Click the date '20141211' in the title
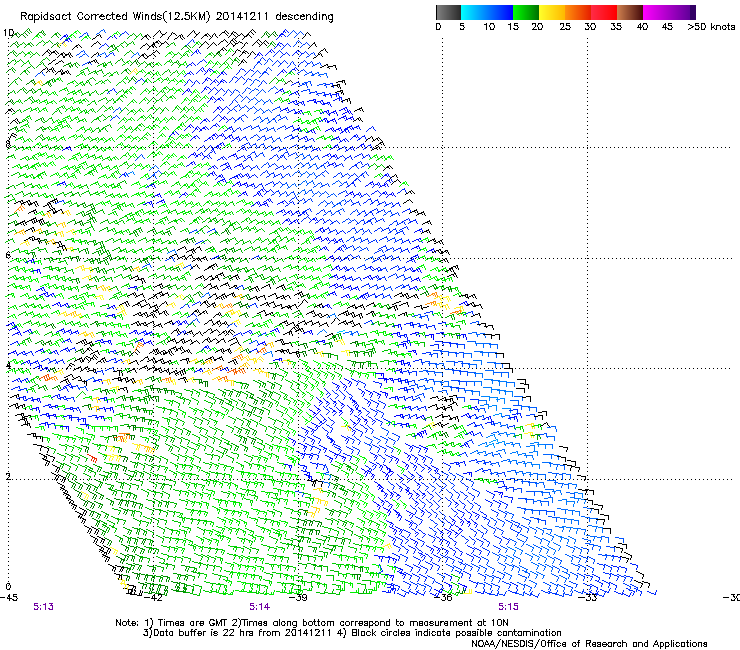740x650 pixels. (x=242, y=17)
